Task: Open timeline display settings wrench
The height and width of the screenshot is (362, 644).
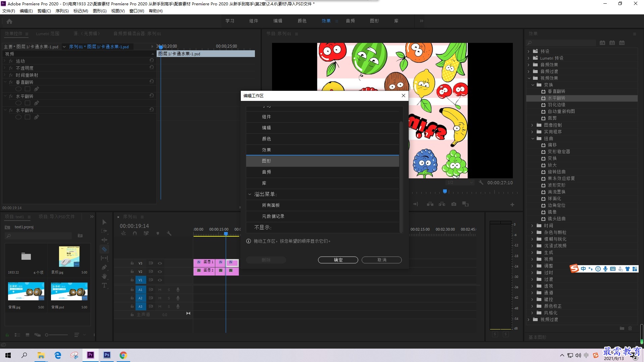Action: pyautogui.click(x=169, y=233)
